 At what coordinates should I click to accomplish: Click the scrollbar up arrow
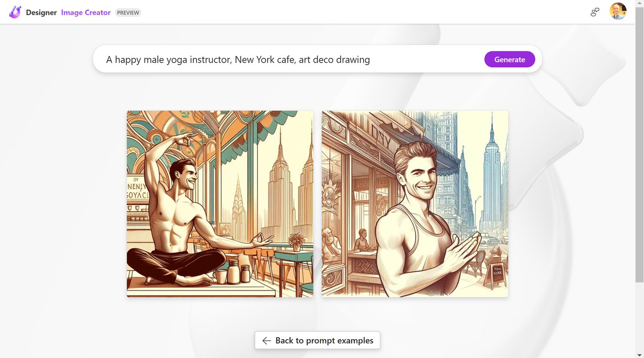[640, 3]
